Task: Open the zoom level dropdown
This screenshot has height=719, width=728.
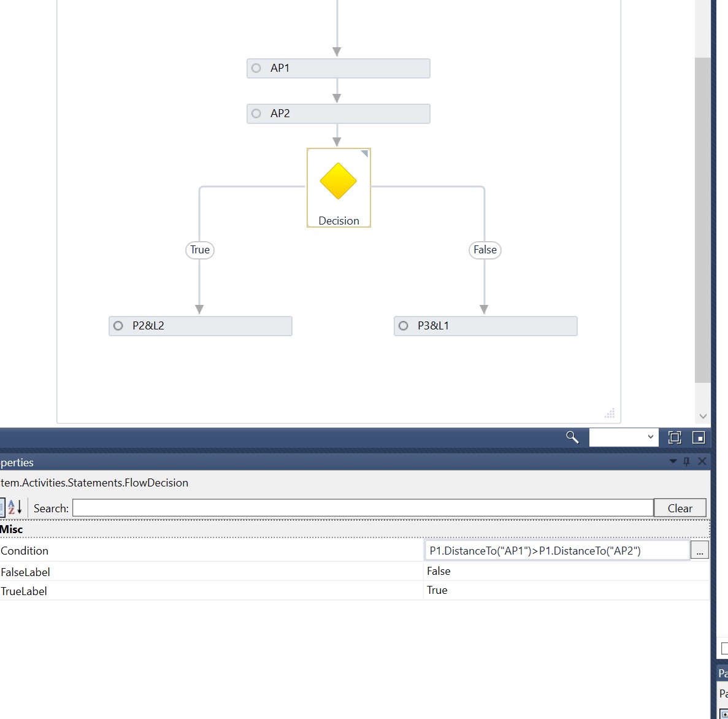Action: point(650,437)
